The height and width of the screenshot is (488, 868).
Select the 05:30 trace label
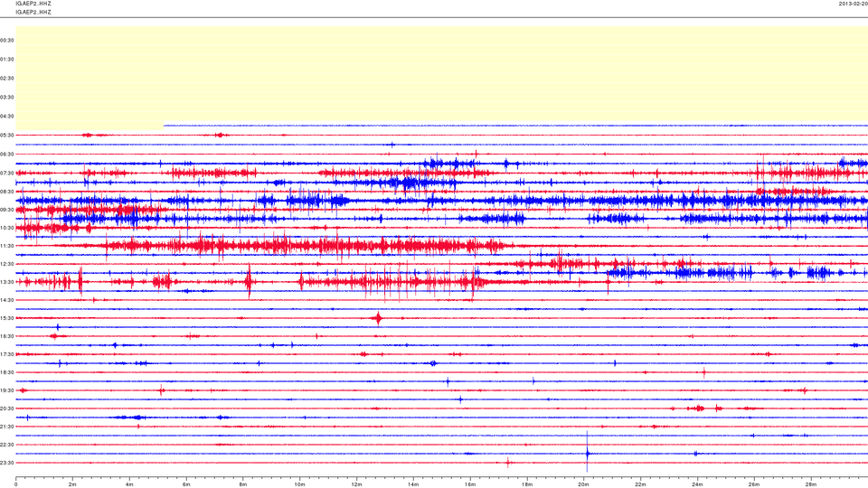pyautogui.click(x=7, y=135)
